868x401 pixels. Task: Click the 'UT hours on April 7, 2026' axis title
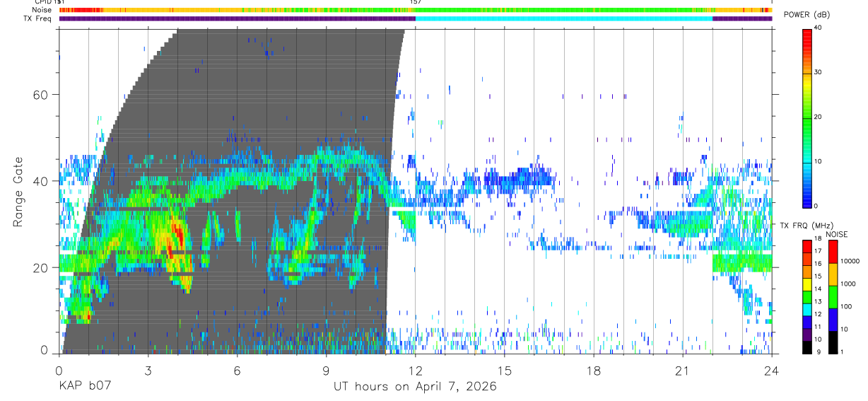pos(415,387)
